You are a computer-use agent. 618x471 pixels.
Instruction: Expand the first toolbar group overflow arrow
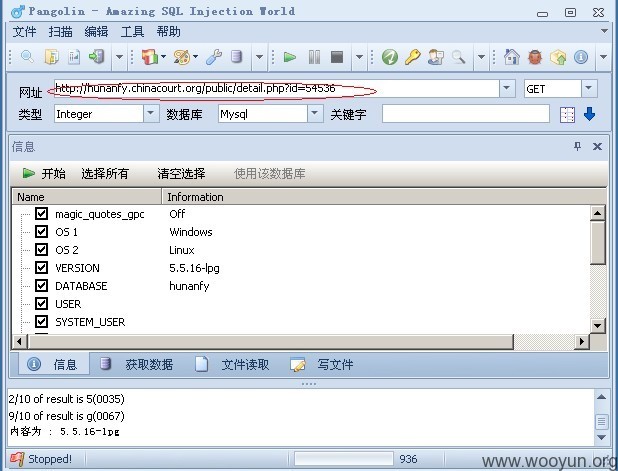(x=119, y=58)
